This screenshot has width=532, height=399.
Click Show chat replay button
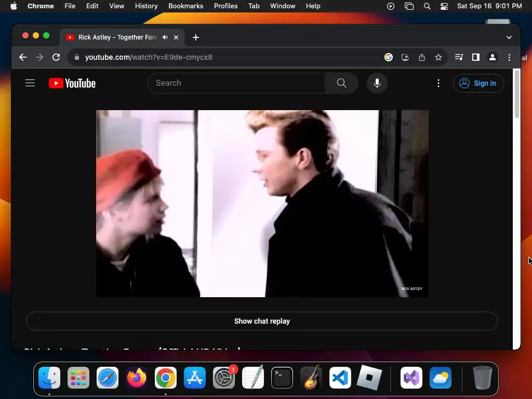point(262,321)
